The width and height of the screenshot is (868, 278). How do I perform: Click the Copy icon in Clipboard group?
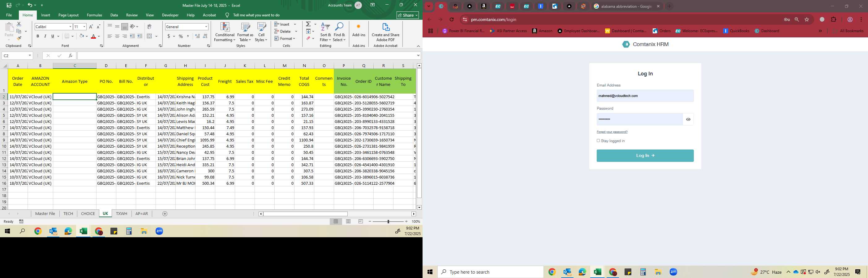coord(19,31)
